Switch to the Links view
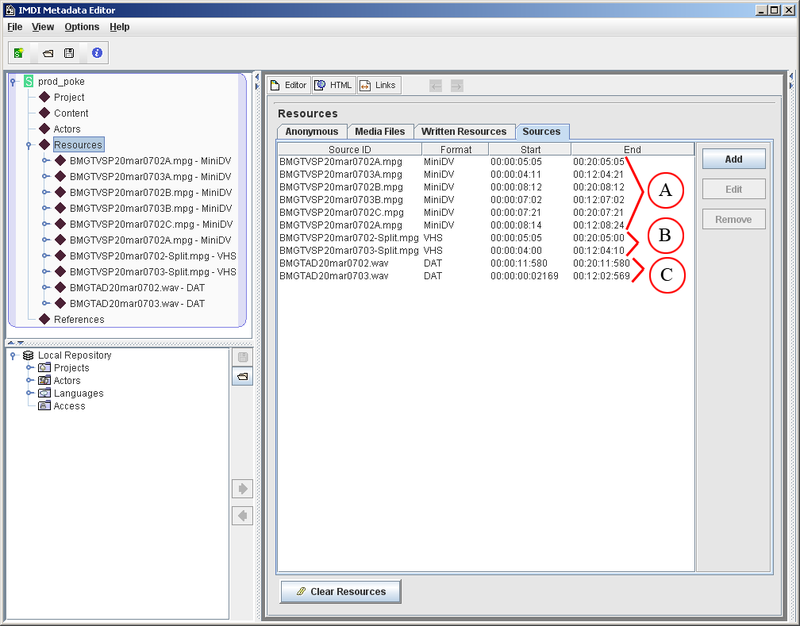This screenshot has width=800, height=626. pos(378,86)
